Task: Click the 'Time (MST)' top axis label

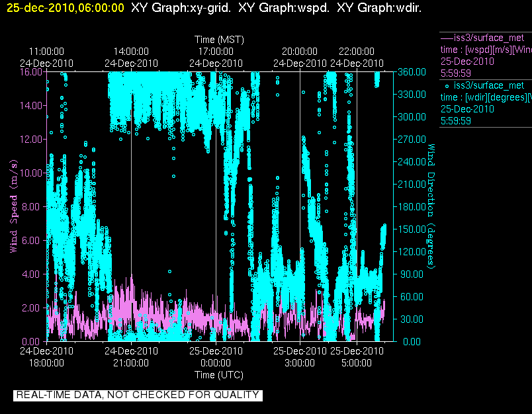Action: [219, 40]
